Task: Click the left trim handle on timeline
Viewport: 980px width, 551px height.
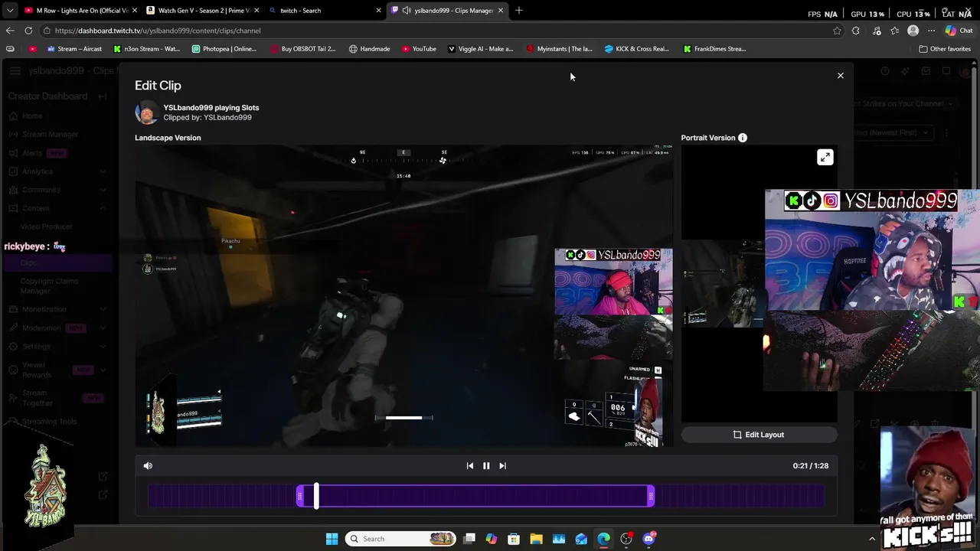Action: coord(300,497)
